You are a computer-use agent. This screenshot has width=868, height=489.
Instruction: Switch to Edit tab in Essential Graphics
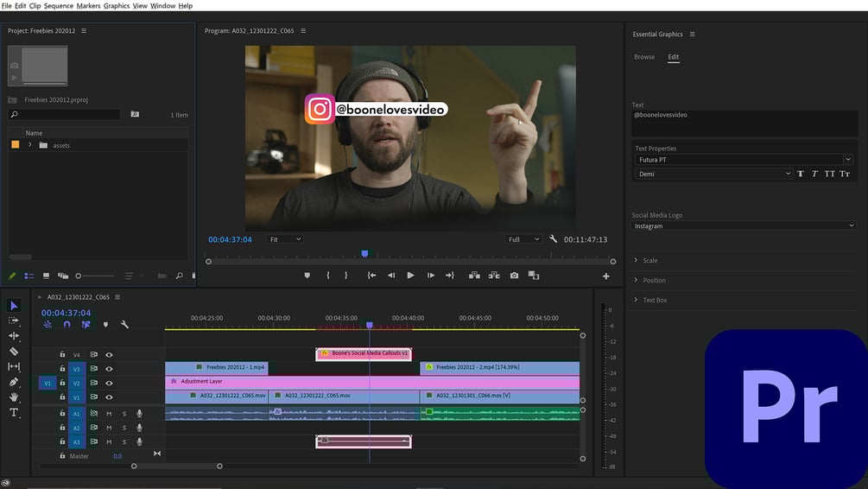point(673,57)
